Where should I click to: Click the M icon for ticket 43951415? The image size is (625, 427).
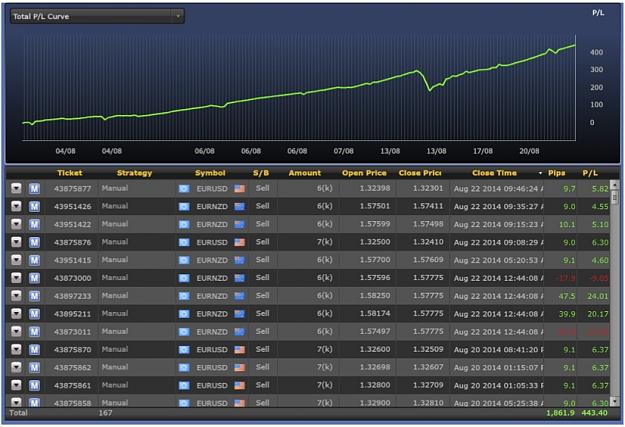click(x=34, y=260)
